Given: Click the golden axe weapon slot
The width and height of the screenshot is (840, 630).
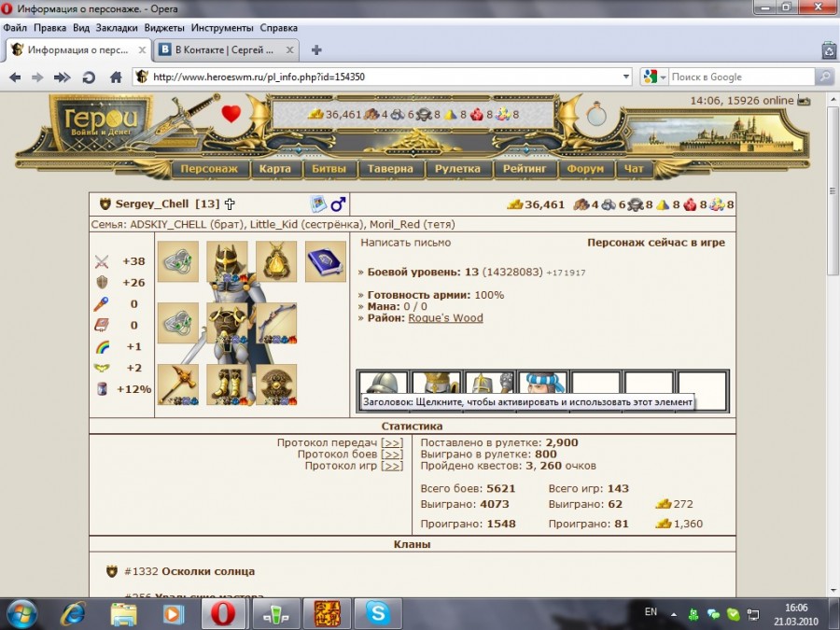Looking at the screenshot, I should pyautogui.click(x=177, y=384).
